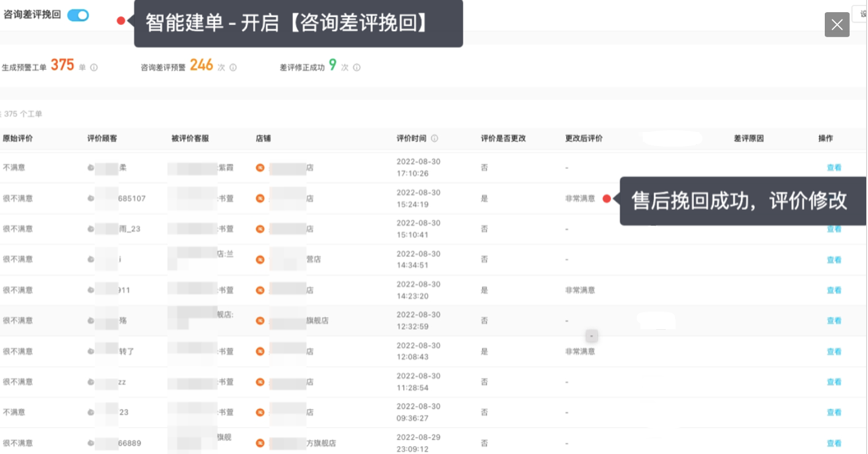Click info icon beside 生成预警工单 375 单
868x454 pixels.
94,68
